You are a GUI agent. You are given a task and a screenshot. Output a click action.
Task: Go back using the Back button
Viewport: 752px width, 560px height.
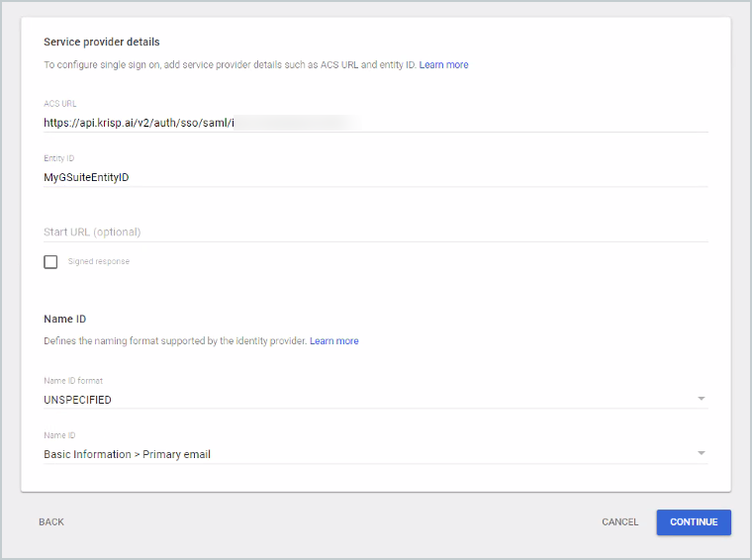51,522
